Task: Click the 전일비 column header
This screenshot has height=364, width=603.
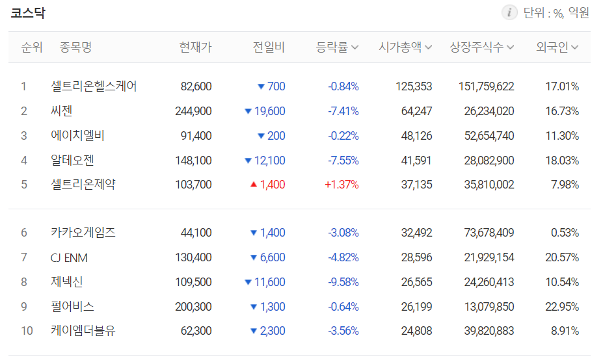Action: pos(269,47)
